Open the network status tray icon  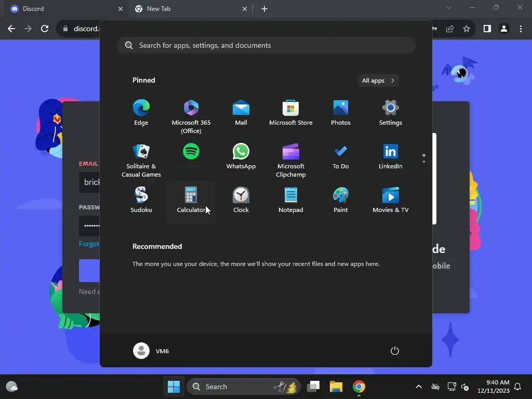pos(451,387)
